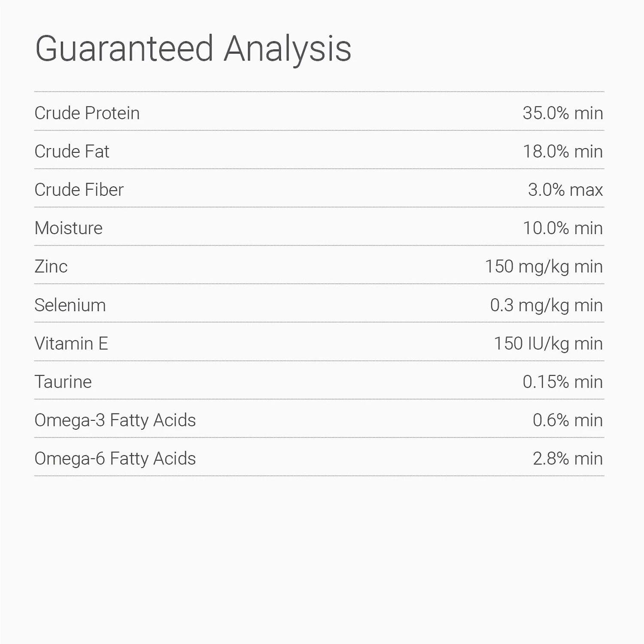Select the Vitamin E label
644x644 pixels.
click(71, 343)
